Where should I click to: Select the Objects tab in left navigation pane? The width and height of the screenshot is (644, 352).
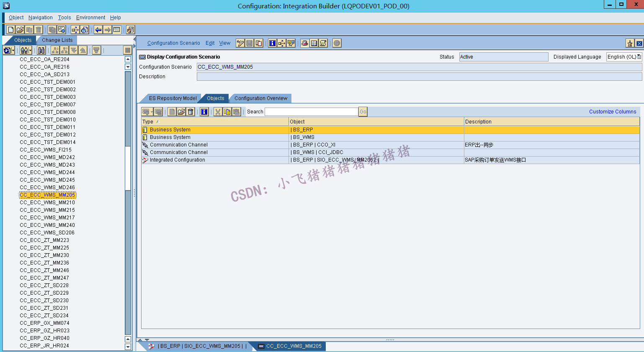pos(23,40)
